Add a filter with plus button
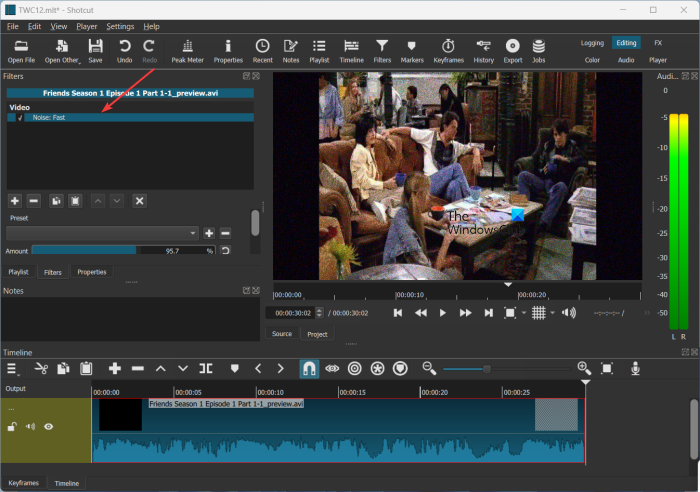 tap(14, 201)
